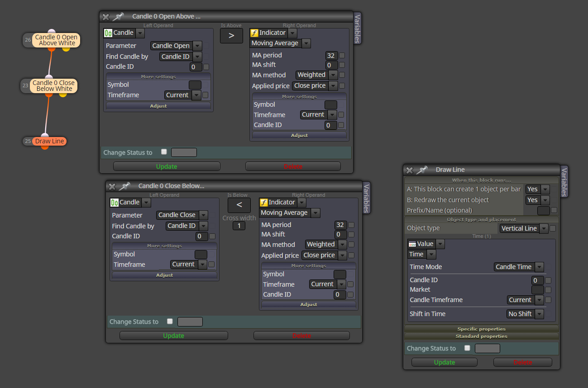Click status field in Draw Line panel
Screen dimensions: 588x388
click(x=487, y=348)
